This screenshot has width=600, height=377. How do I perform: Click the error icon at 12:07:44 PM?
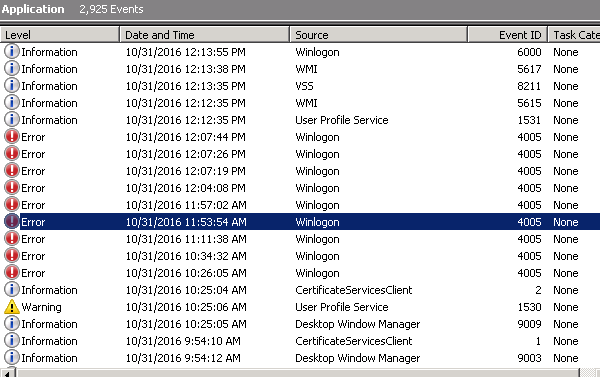12,136
